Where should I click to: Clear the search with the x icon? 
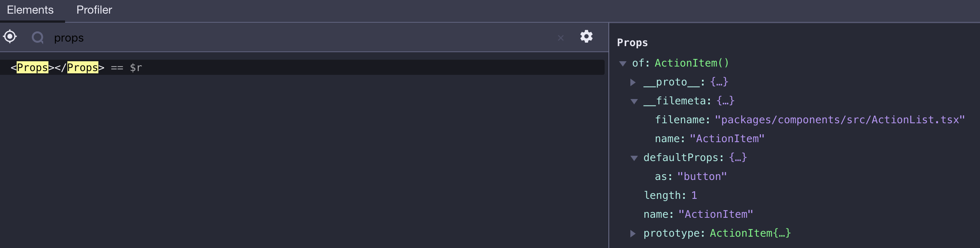pos(560,38)
